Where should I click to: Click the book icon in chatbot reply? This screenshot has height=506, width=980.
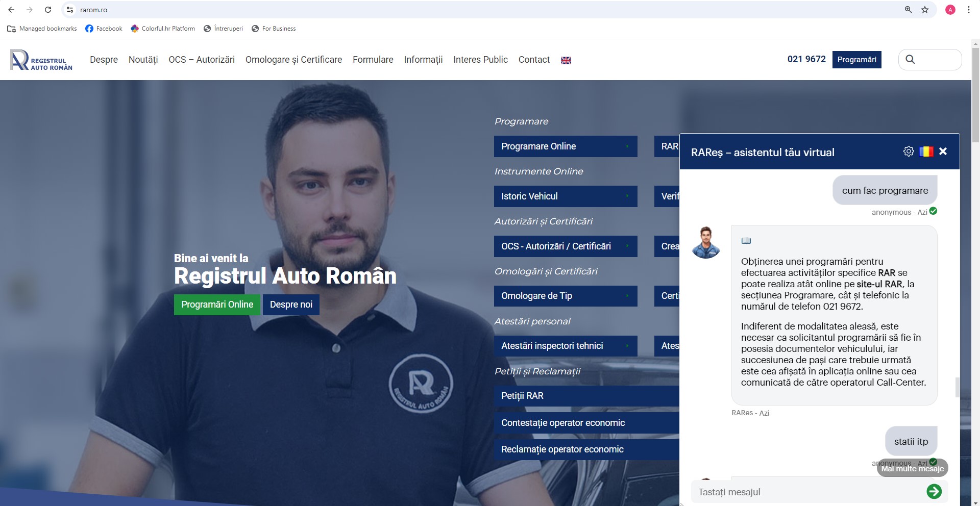(746, 241)
